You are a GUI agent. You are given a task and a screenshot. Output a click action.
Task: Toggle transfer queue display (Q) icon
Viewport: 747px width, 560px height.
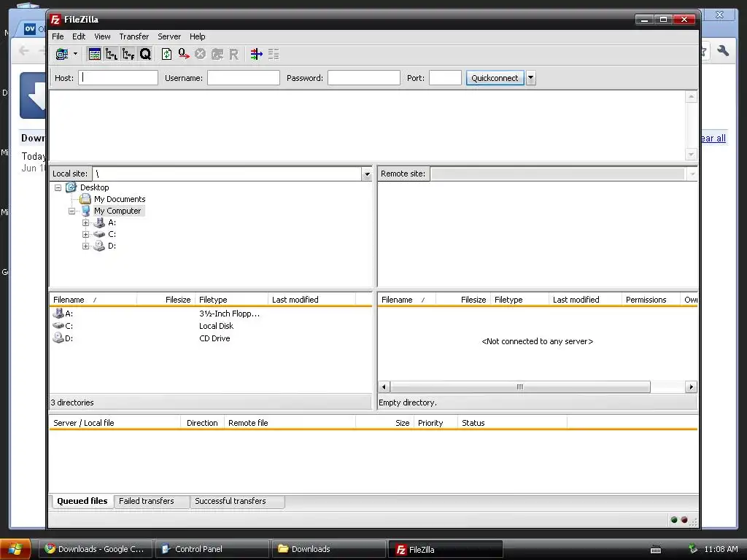pos(145,54)
